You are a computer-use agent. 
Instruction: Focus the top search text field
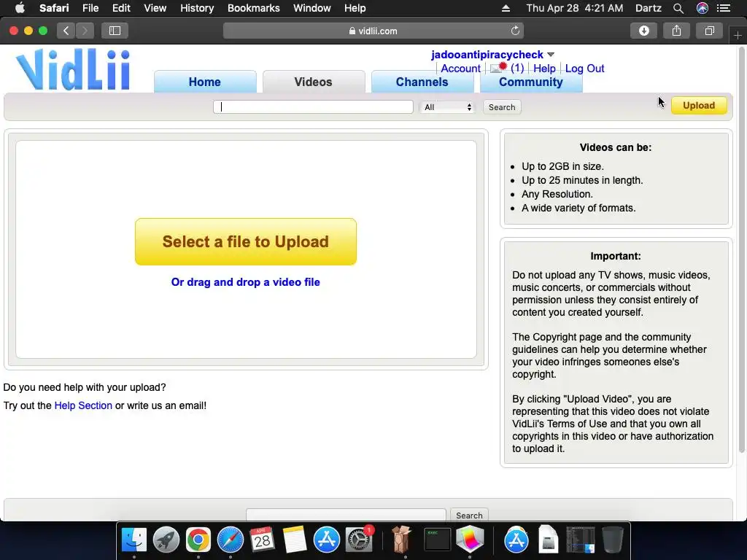(x=313, y=107)
